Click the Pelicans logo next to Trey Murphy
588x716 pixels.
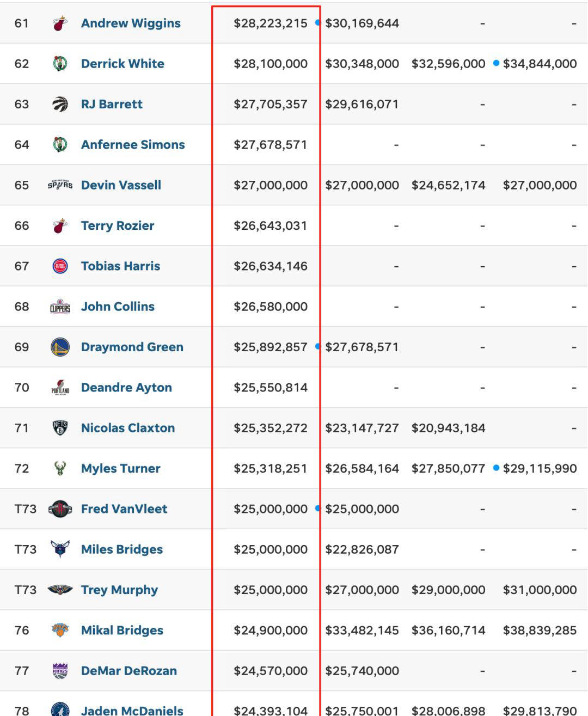click(x=60, y=590)
